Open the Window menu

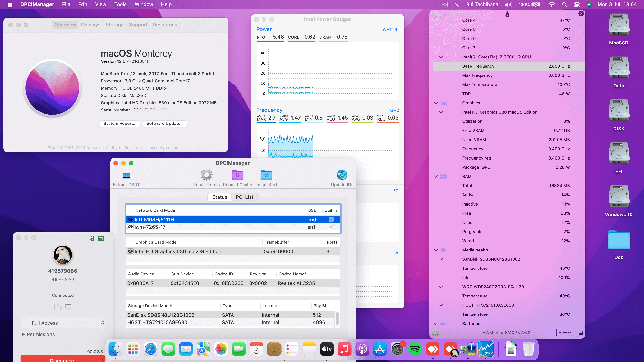pos(144,4)
